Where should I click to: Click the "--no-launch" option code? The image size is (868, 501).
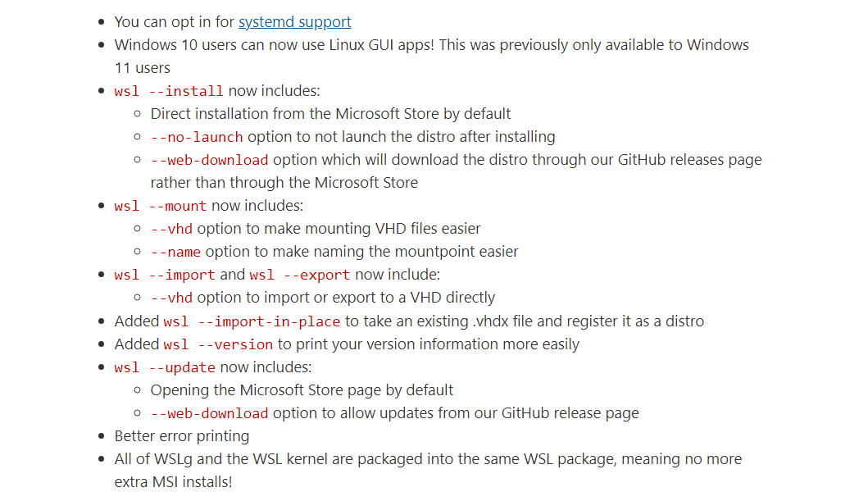pos(197,137)
